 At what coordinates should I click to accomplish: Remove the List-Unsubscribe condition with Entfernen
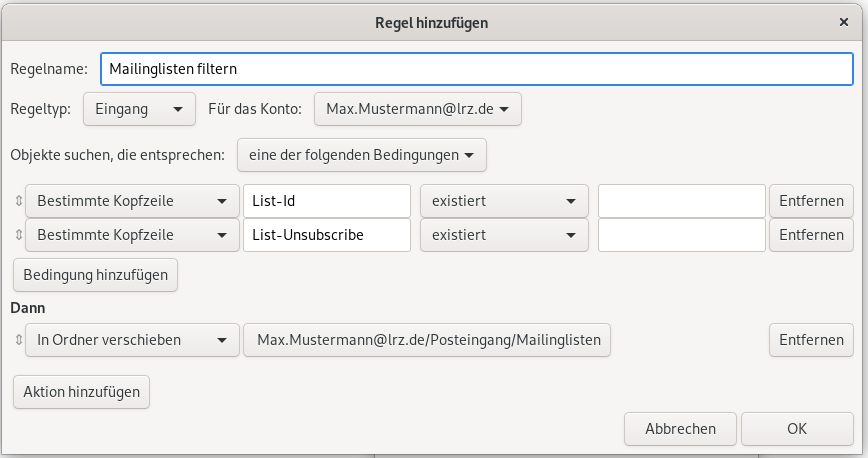click(811, 235)
